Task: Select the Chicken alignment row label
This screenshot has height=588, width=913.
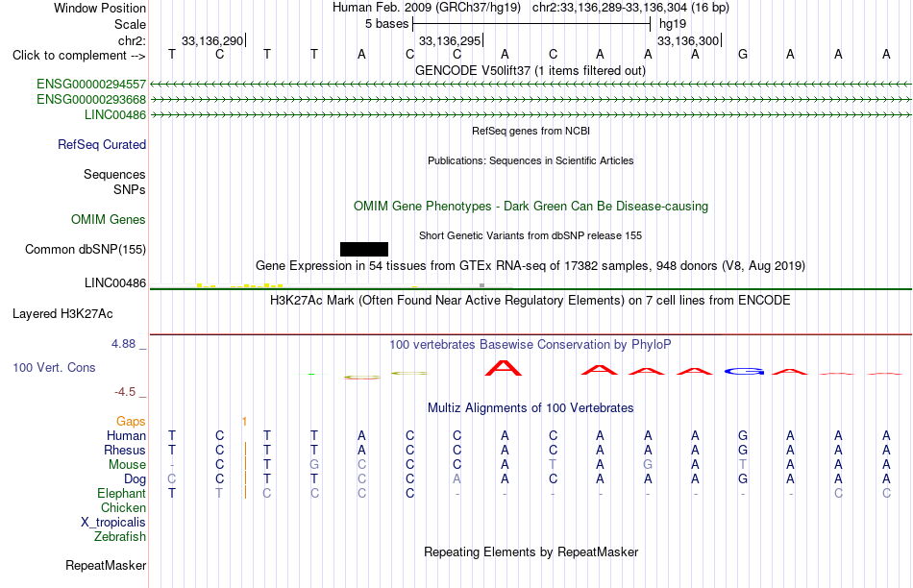Action: point(123,507)
